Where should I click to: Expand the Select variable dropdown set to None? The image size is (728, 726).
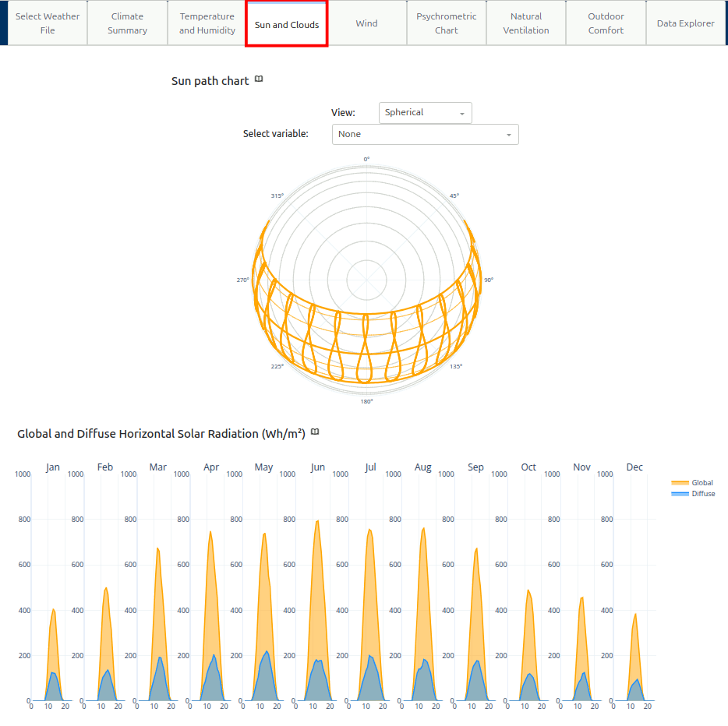click(x=425, y=134)
